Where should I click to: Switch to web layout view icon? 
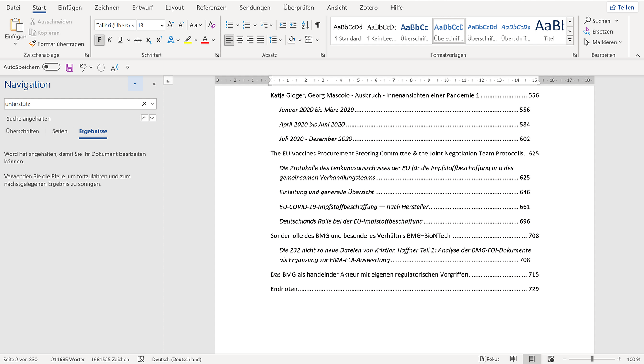551,359
